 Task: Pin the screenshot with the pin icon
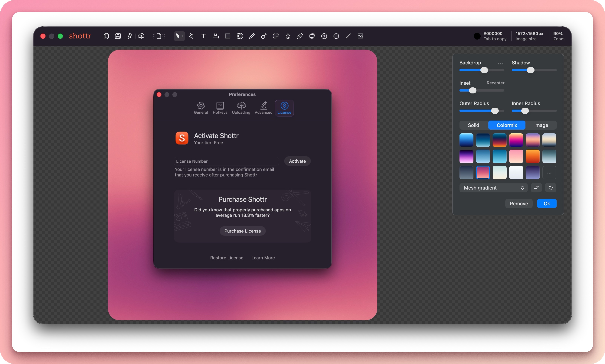coord(130,36)
